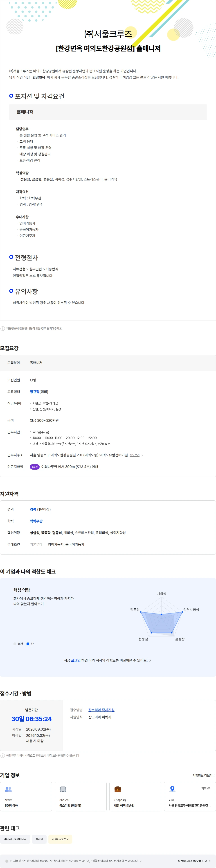216x868 pixels.
Task: Click the 산업(업종) 내항 여객 운송업 card
Action: [x=135, y=797]
